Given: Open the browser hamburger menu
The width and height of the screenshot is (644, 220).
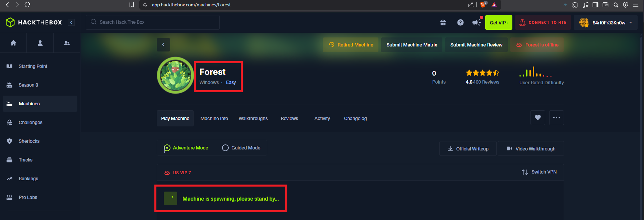Looking at the screenshot, I should 636,5.
